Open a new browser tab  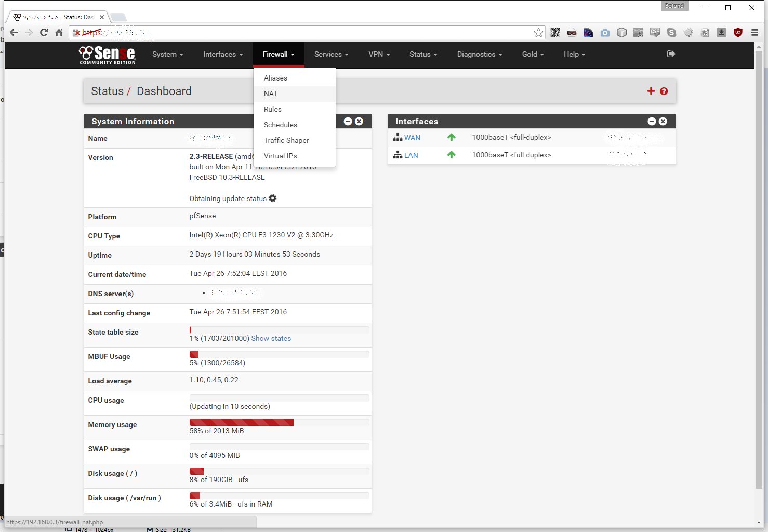[x=118, y=17]
